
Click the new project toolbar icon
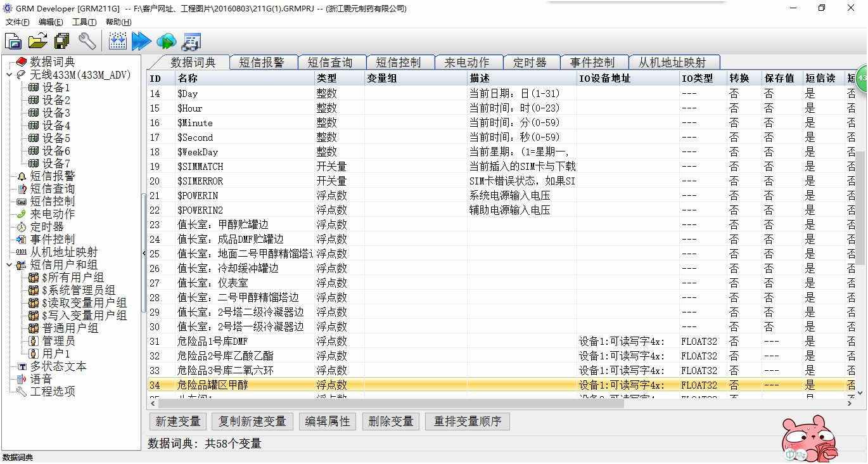point(13,41)
